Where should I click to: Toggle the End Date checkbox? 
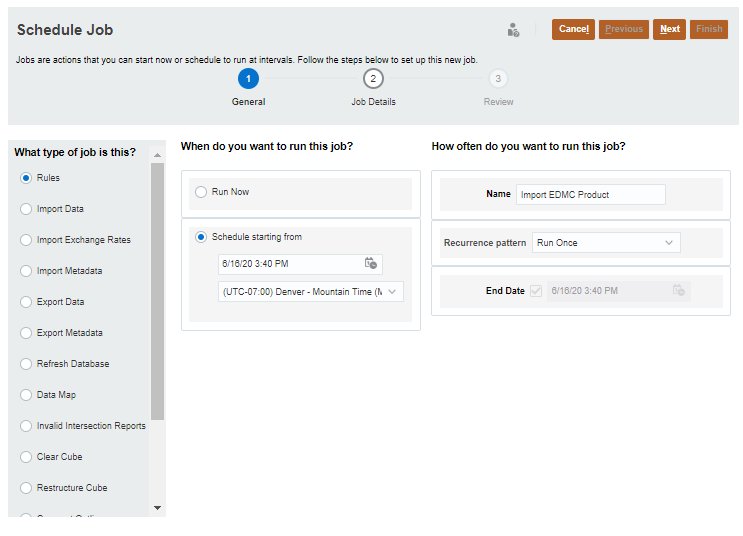point(536,291)
